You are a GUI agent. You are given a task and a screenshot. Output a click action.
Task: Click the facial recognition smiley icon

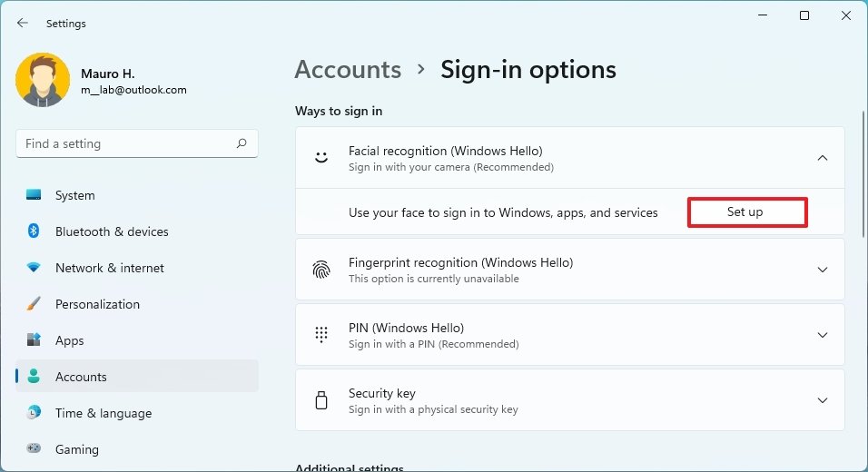point(321,158)
